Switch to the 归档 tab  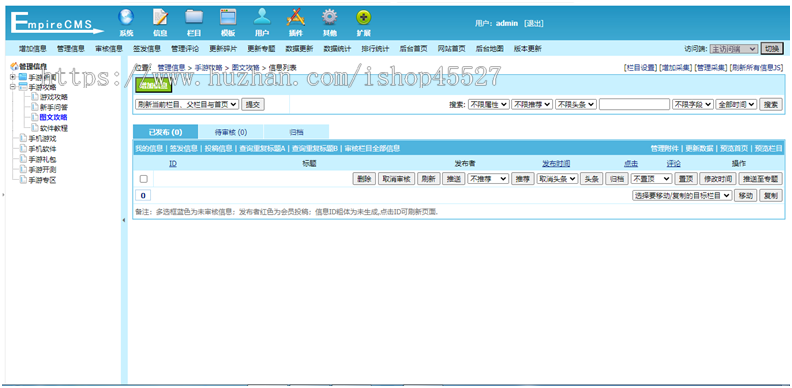[296, 132]
